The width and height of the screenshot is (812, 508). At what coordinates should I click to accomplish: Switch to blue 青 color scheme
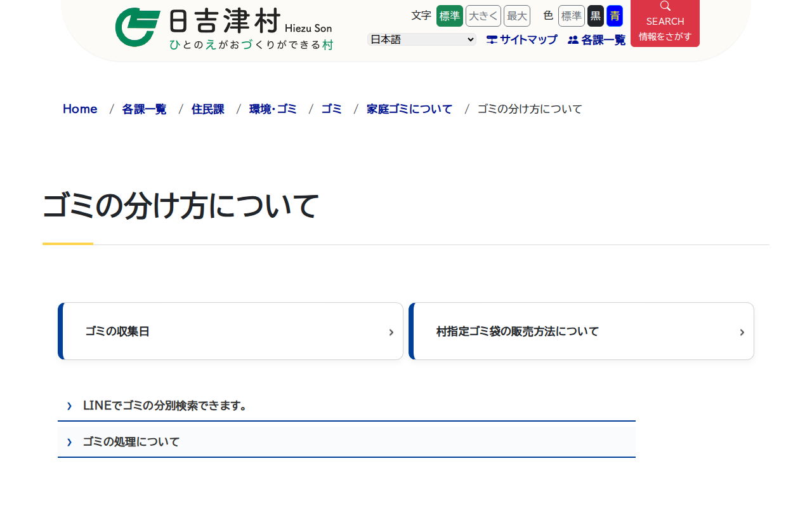(x=615, y=16)
